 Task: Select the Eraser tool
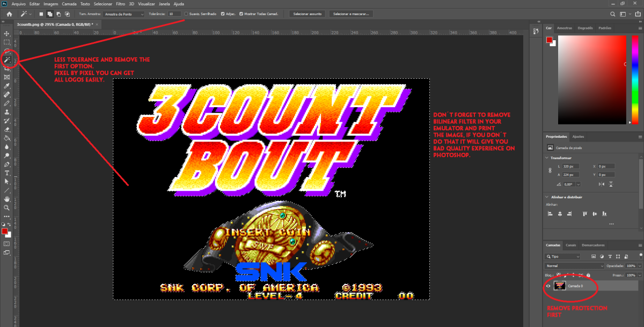(7, 129)
